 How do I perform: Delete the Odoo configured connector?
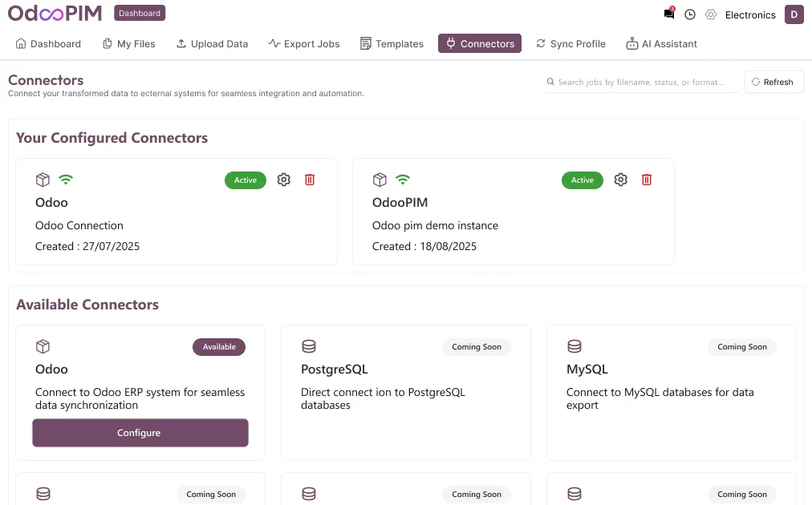310,180
